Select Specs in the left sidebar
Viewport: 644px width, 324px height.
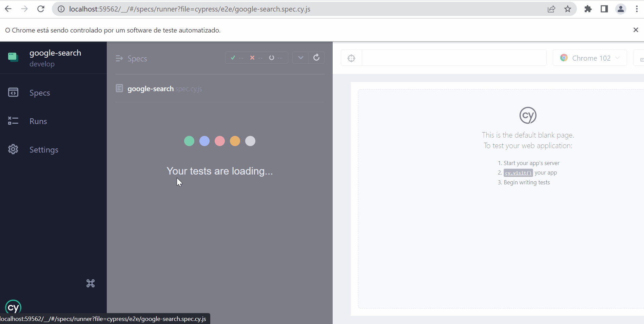(39, 93)
